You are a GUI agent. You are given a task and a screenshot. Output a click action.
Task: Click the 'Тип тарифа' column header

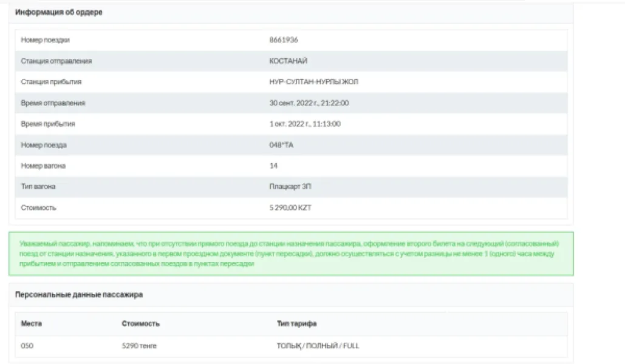pyautogui.click(x=296, y=323)
